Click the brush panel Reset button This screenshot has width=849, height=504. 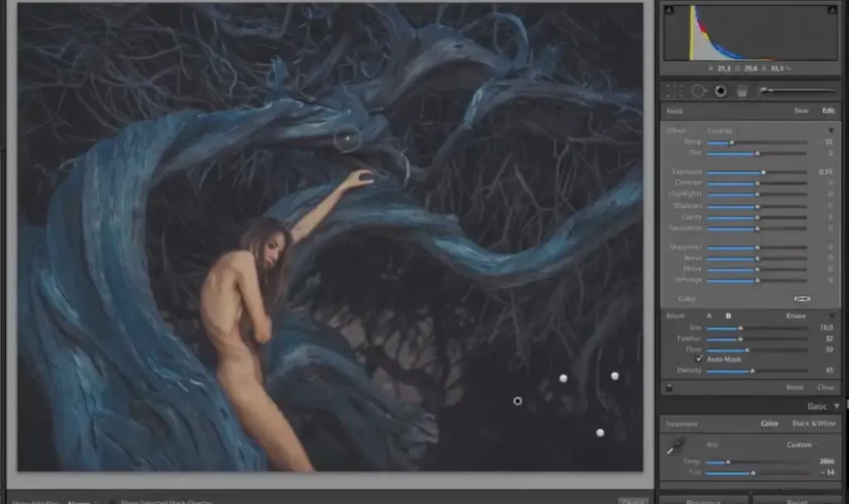click(794, 387)
